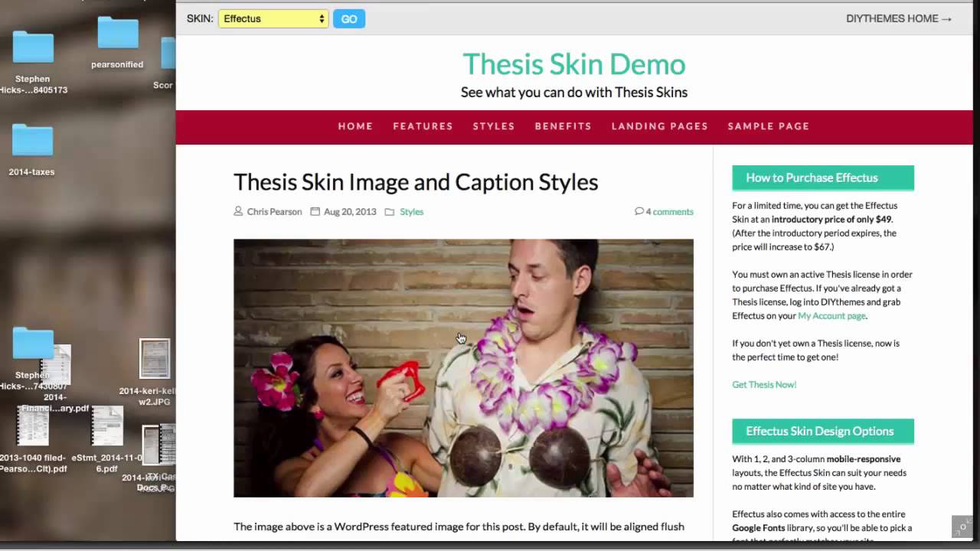Open the Stephen Hicks 8405173 desktop folder

tap(33, 61)
